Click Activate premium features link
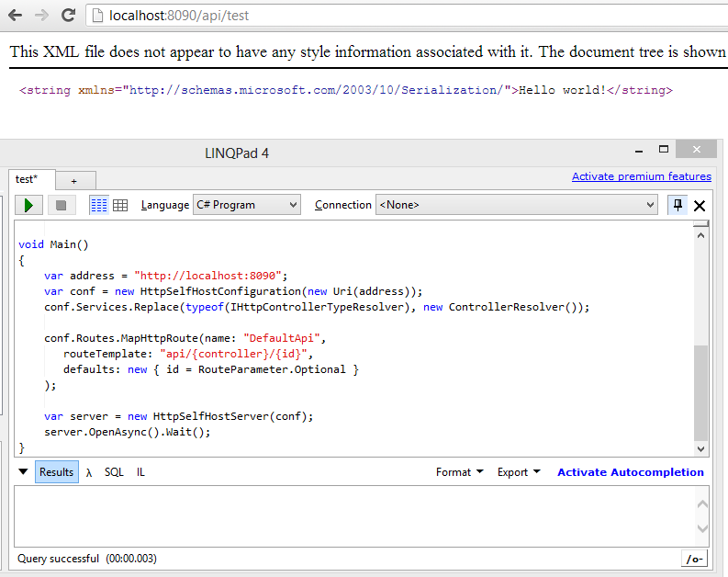 click(x=641, y=176)
